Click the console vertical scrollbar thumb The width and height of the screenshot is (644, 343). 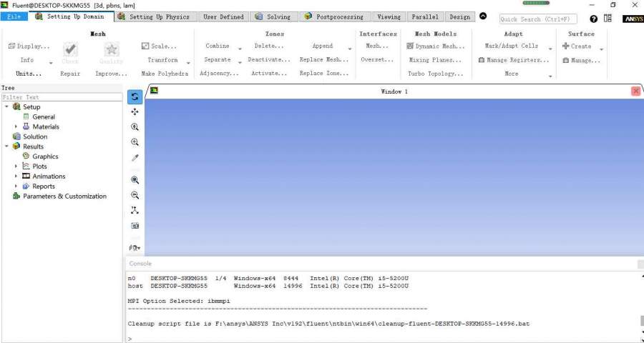pos(642,320)
